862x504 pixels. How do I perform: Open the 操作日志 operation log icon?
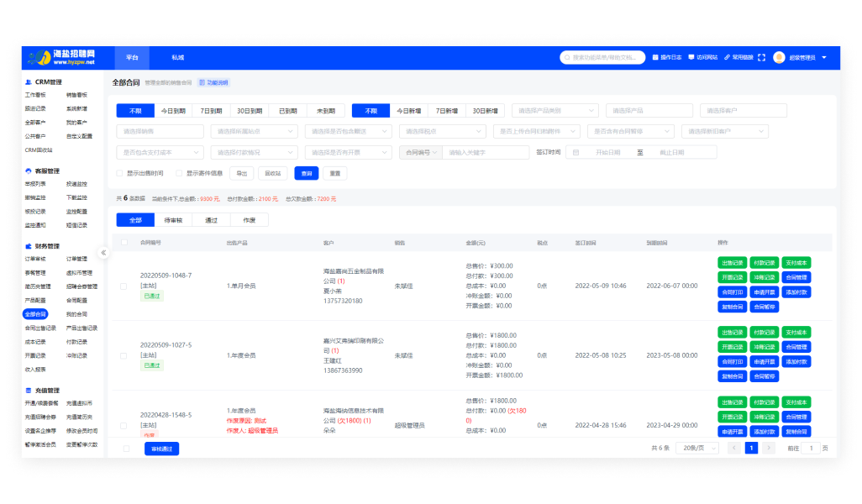tap(655, 57)
